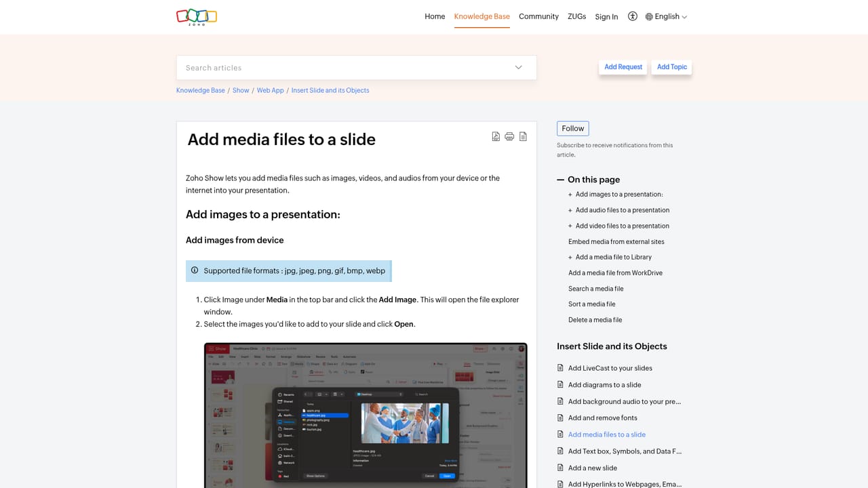Screen dimensions: 868x488
Task: Click the document icon beside Add background audio
Action: coord(560,401)
